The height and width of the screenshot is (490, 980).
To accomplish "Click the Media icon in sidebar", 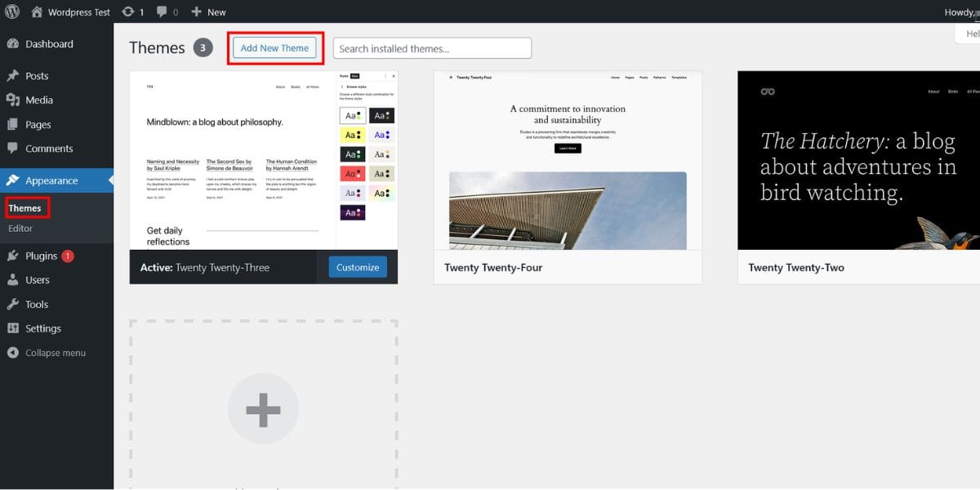I will (12, 100).
